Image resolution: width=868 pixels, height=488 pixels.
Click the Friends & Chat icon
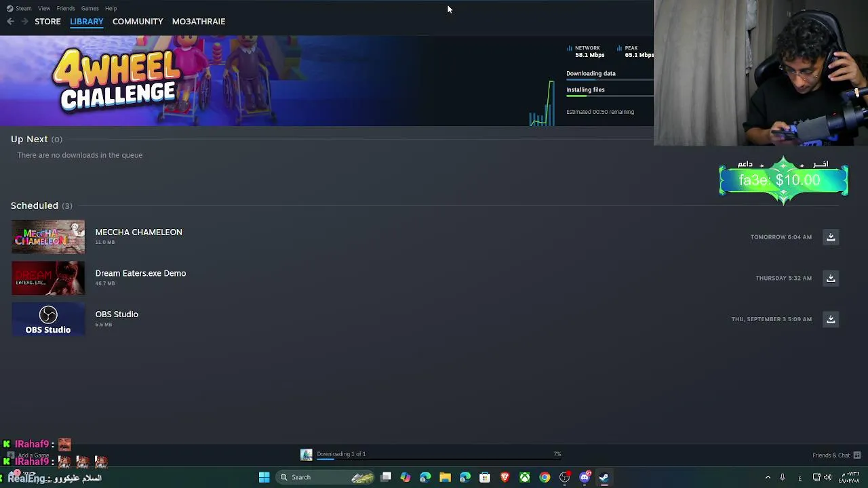coord(857,455)
